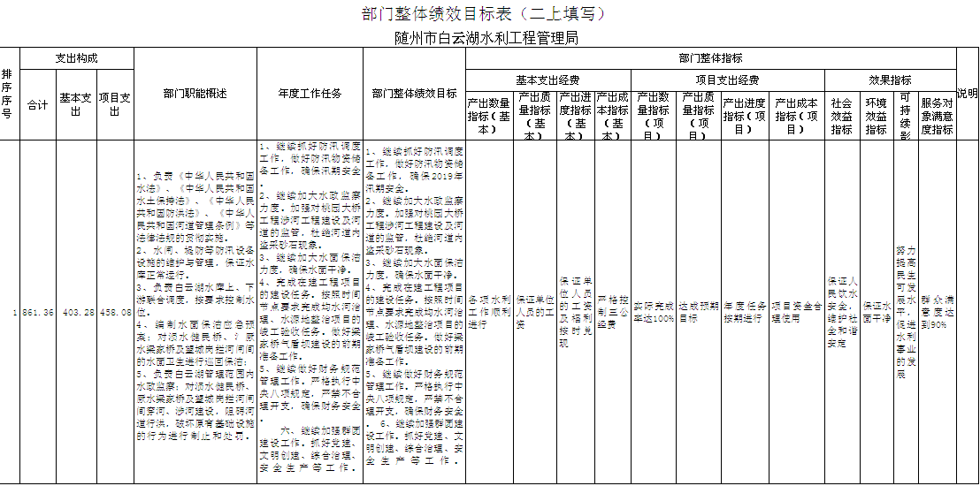
Task: Select cell 保证人民饮水安全，维护社会和谐安定
Action: (842, 312)
